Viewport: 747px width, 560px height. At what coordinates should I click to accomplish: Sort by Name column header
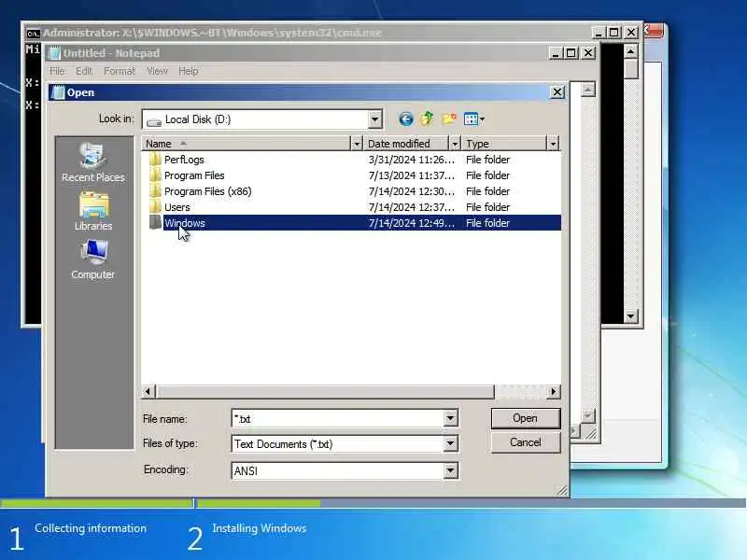tap(246, 144)
